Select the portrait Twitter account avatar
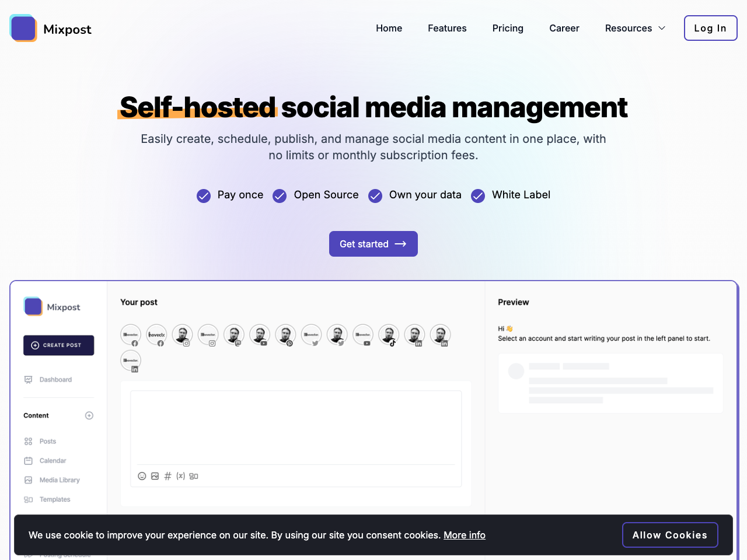747x560 pixels. point(337,335)
